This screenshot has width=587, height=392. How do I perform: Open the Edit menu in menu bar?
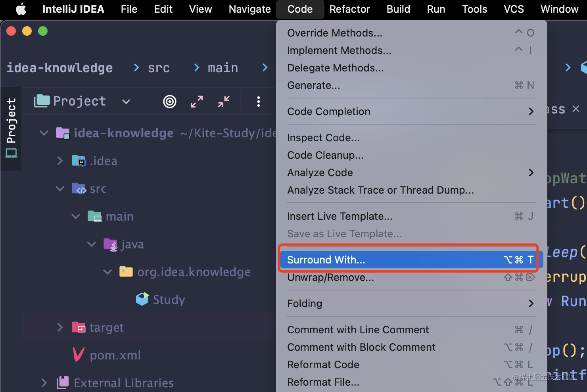[163, 9]
